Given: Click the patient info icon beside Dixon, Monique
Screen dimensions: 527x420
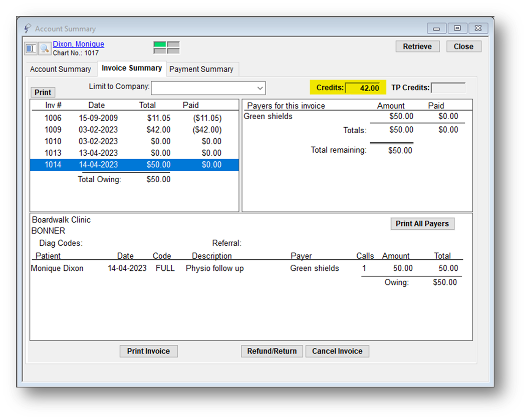Looking at the screenshot, I should (31, 48).
